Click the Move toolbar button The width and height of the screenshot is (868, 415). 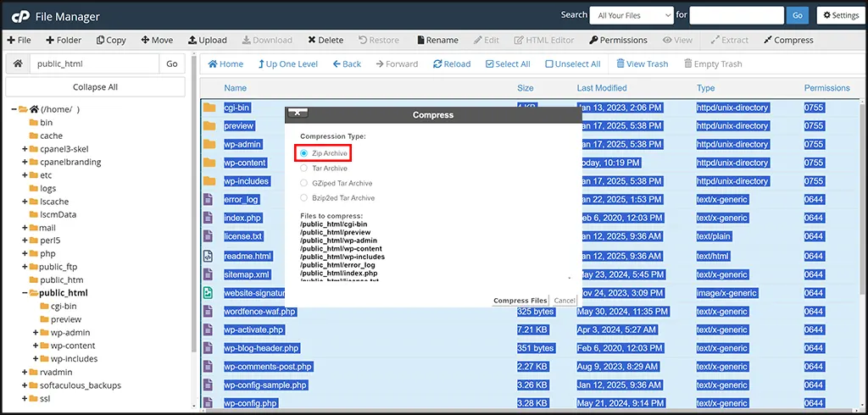(x=157, y=40)
